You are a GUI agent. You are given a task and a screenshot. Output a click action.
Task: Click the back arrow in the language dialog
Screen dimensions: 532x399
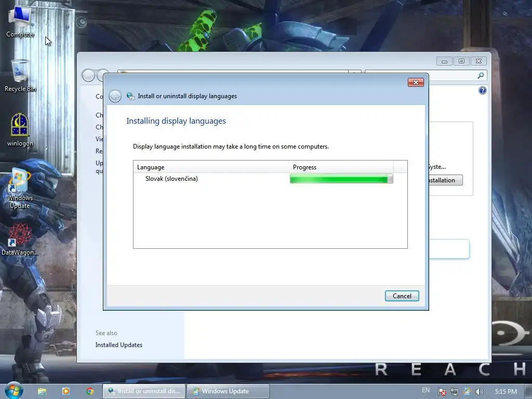pos(115,96)
